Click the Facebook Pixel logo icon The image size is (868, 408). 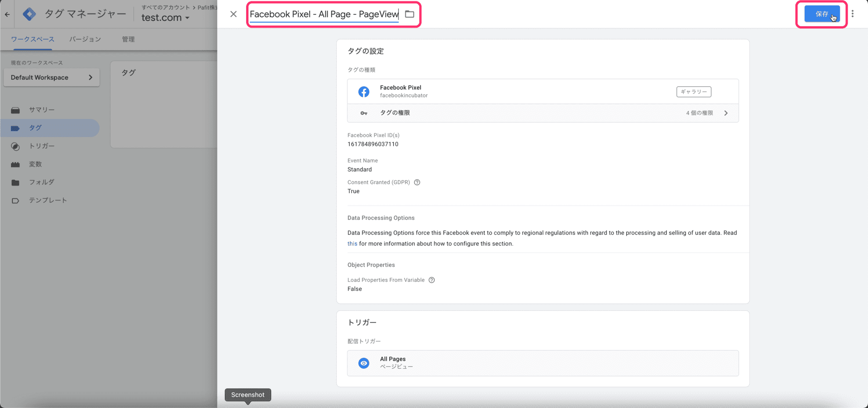tap(364, 92)
